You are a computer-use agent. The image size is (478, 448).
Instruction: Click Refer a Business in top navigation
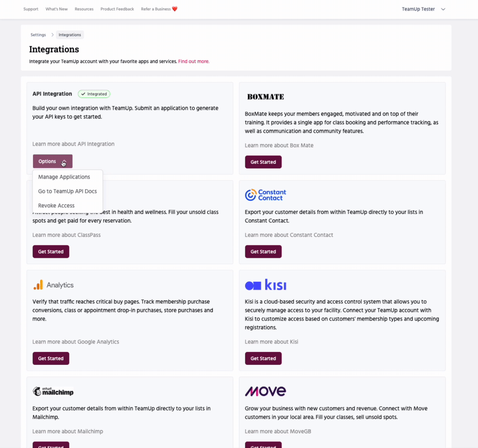(159, 9)
